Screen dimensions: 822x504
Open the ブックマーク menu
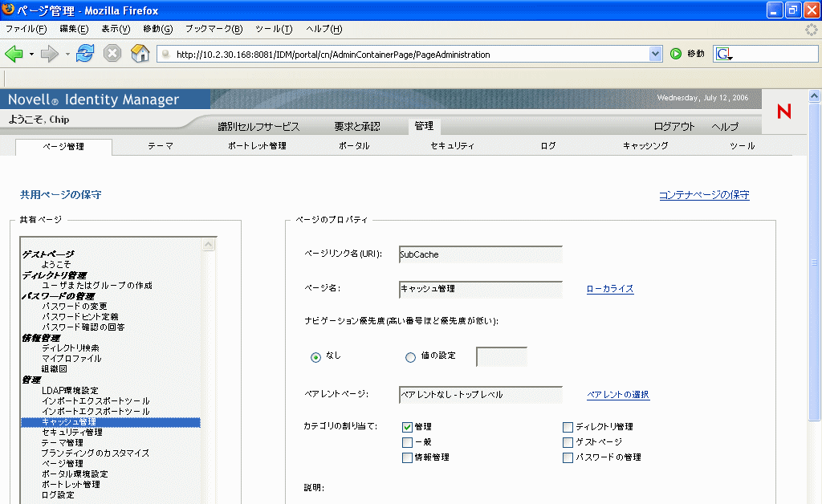(210, 29)
